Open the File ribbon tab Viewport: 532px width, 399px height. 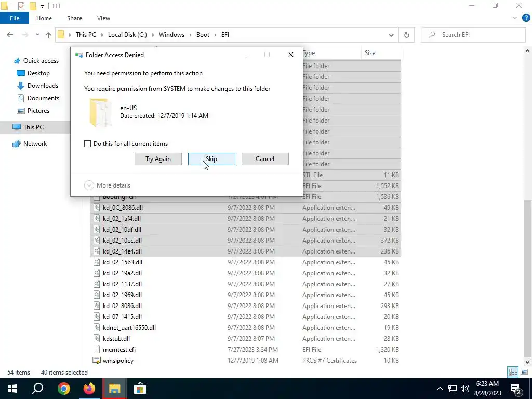[x=14, y=18]
